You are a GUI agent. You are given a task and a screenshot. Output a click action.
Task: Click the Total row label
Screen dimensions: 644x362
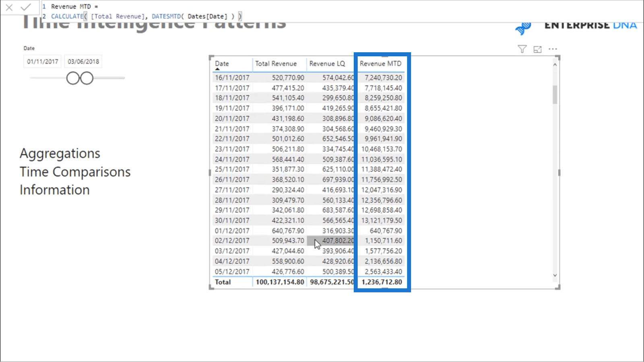[223, 282]
